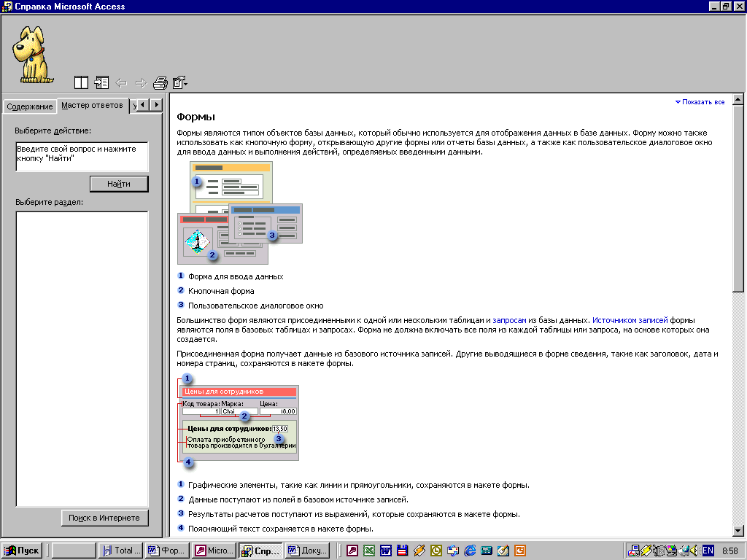Click the EN language indicator in tray
The height and width of the screenshot is (560, 747).
pyautogui.click(x=708, y=551)
